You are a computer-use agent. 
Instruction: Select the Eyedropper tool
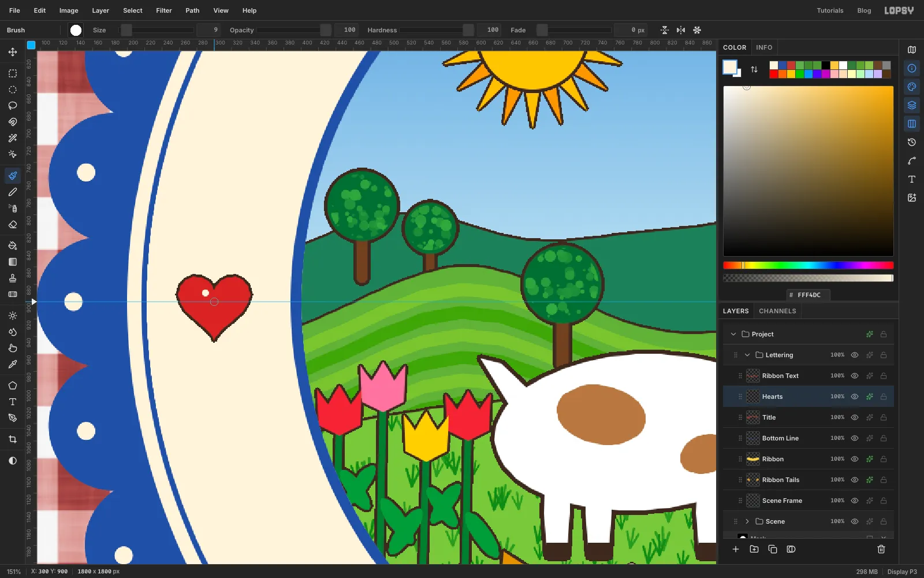(x=13, y=364)
